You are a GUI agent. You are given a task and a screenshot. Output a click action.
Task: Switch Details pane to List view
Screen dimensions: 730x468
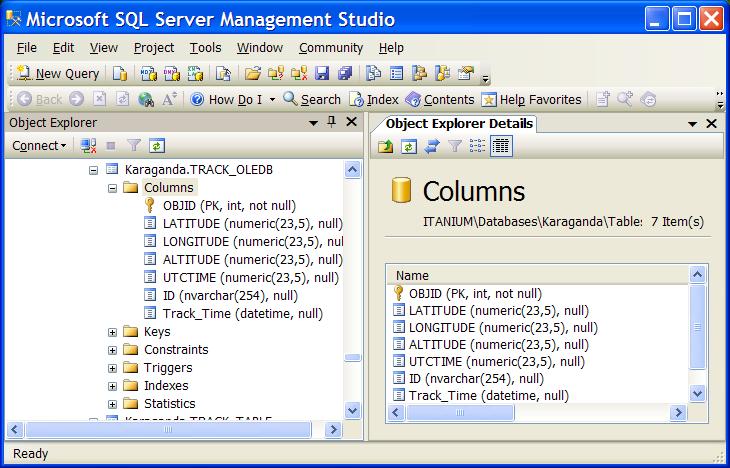pos(478,146)
